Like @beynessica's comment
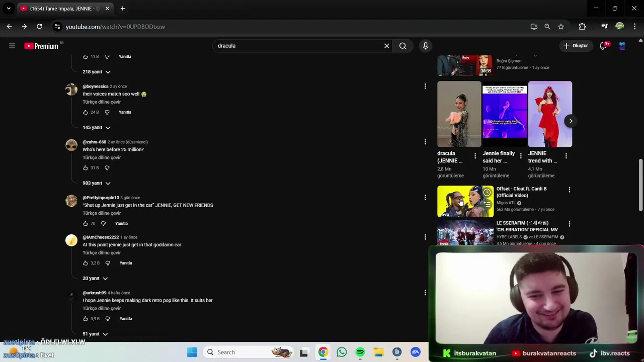Image resolution: width=644 pixels, height=362 pixels. 85,112
